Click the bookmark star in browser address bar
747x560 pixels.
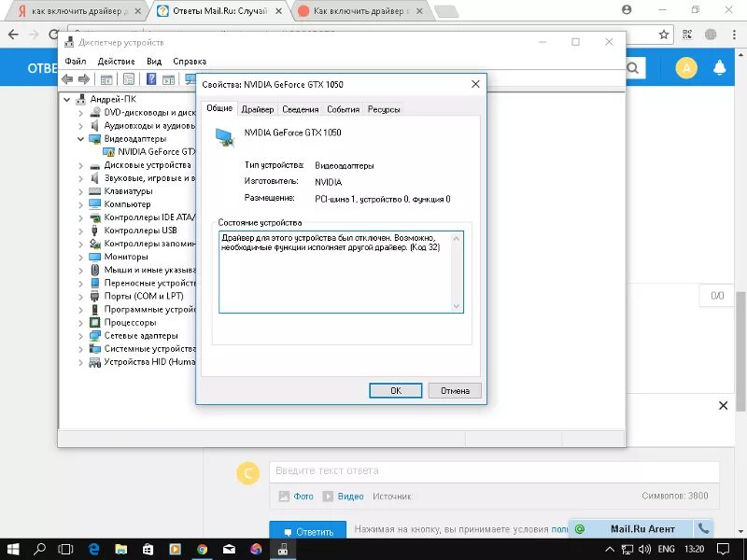coord(664,35)
